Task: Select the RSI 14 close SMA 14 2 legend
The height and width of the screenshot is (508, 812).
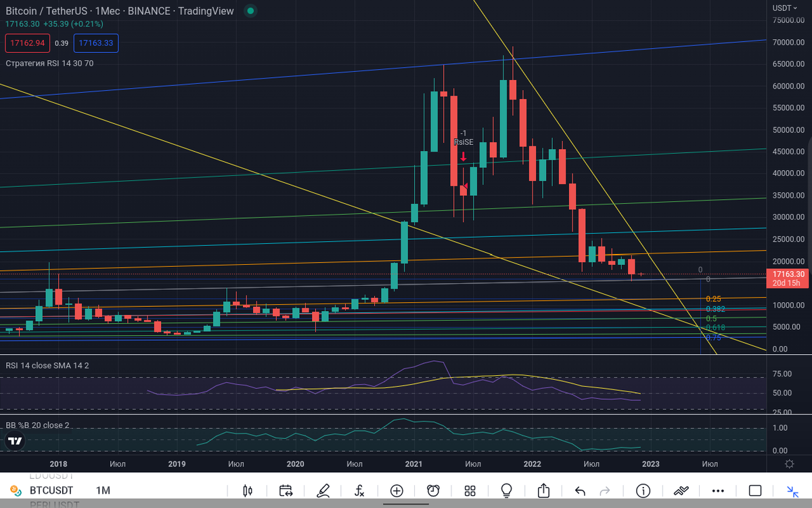Action: point(47,365)
